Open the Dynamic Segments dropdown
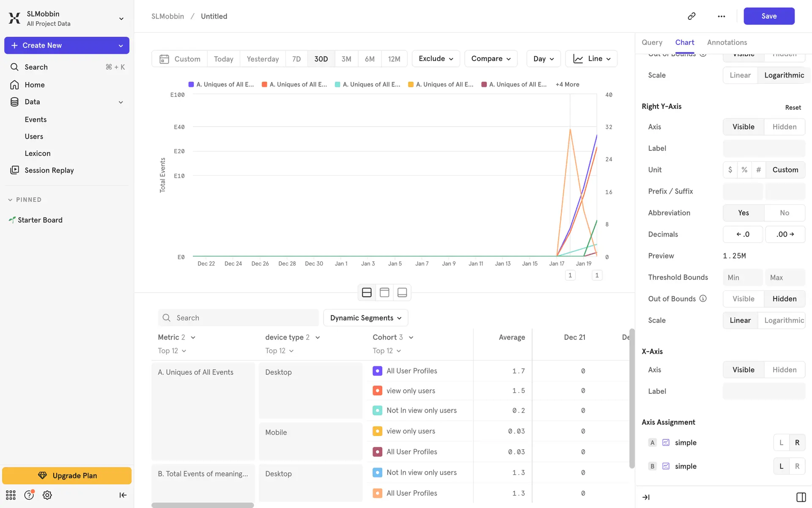This screenshot has width=812, height=508. (365, 318)
